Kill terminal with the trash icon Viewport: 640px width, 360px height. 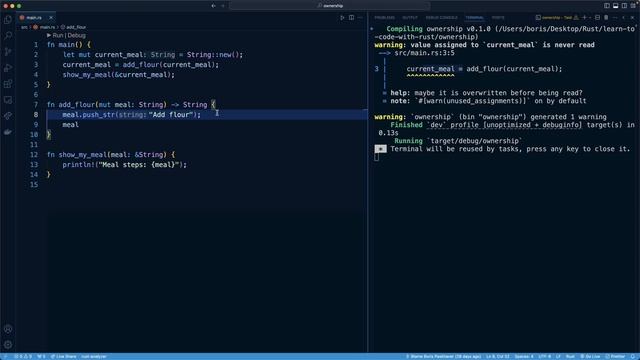click(606, 18)
